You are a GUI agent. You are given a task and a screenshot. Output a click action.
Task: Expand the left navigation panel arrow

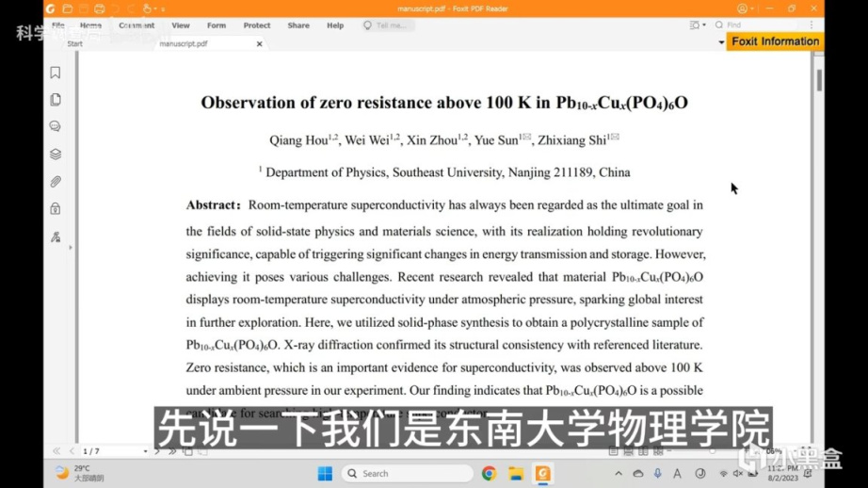click(x=71, y=248)
